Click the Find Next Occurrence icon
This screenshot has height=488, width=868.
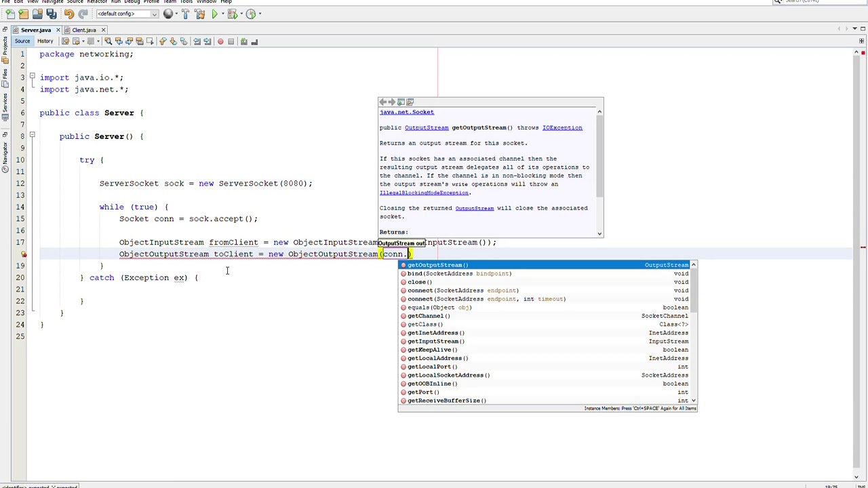[x=128, y=41]
